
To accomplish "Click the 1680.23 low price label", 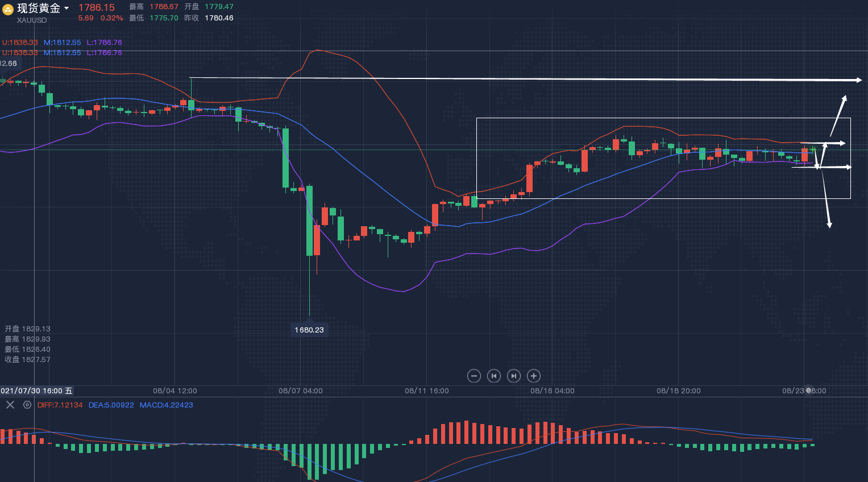I will 309,330.
